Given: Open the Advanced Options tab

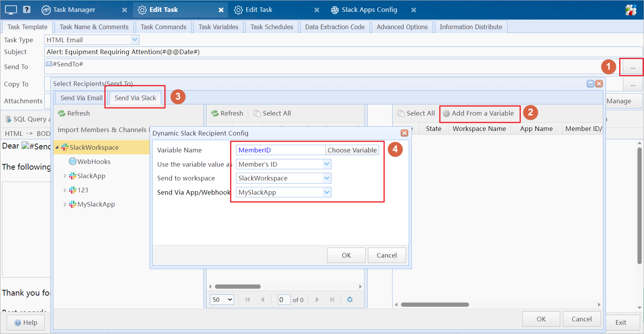Looking at the screenshot, I should point(402,27).
